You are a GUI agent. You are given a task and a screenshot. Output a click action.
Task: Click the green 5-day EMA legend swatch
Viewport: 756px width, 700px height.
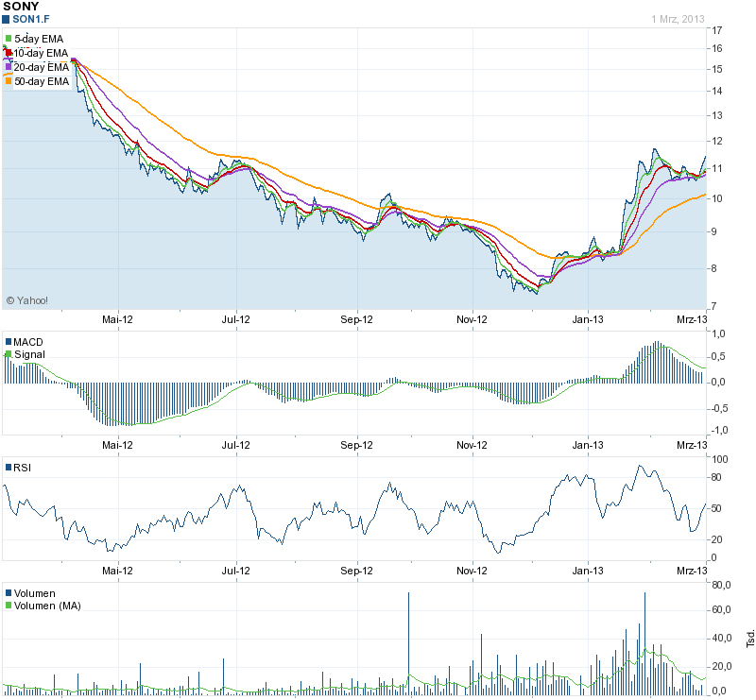[9, 39]
